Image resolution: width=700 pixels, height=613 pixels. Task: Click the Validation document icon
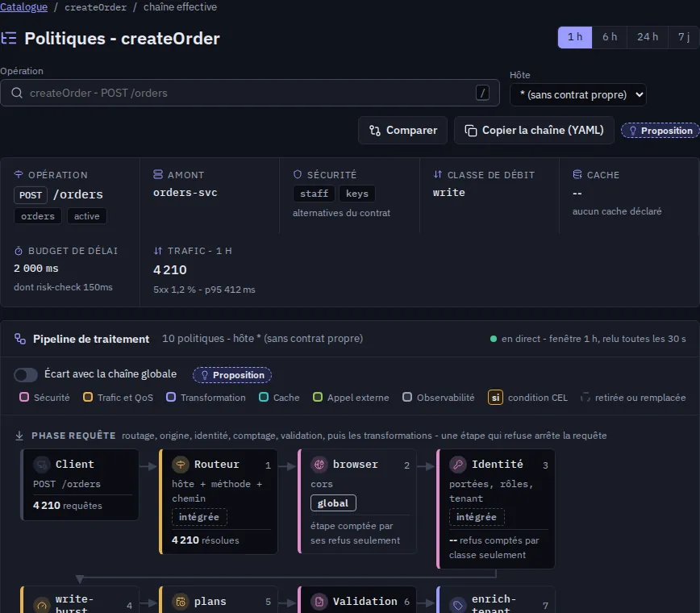pyautogui.click(x=319, y=603)
